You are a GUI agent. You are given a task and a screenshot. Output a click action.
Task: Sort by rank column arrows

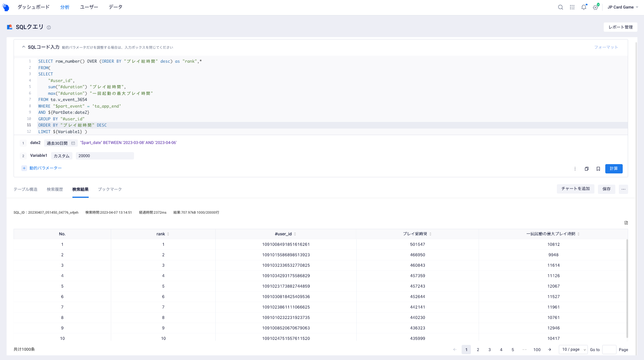(x=168, y=234)
